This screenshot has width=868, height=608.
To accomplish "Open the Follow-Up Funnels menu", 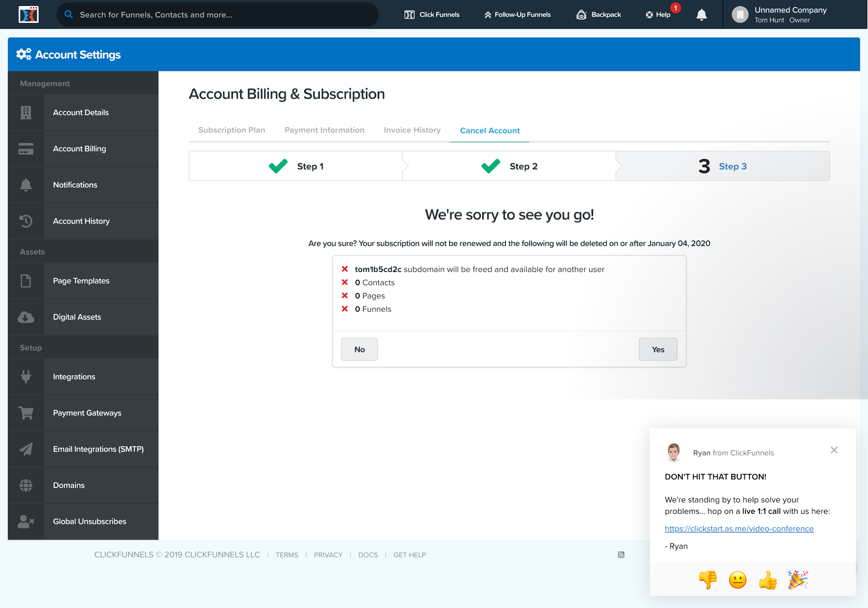I will [x=517, y=14].
